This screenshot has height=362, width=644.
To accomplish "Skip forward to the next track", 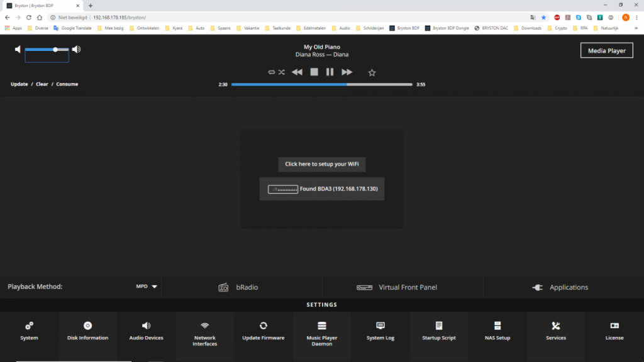I will point(347,72).
